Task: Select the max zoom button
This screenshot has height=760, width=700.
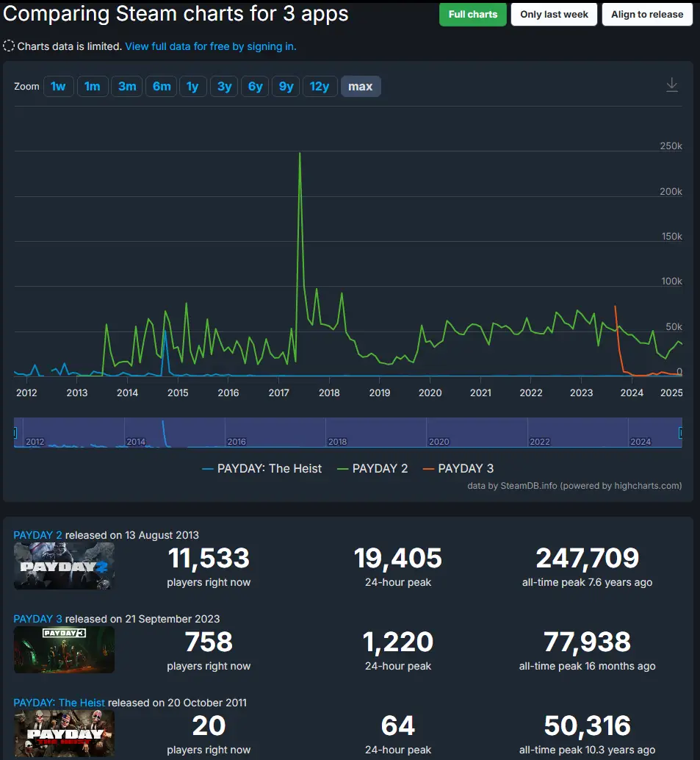Action: point(360,86)
